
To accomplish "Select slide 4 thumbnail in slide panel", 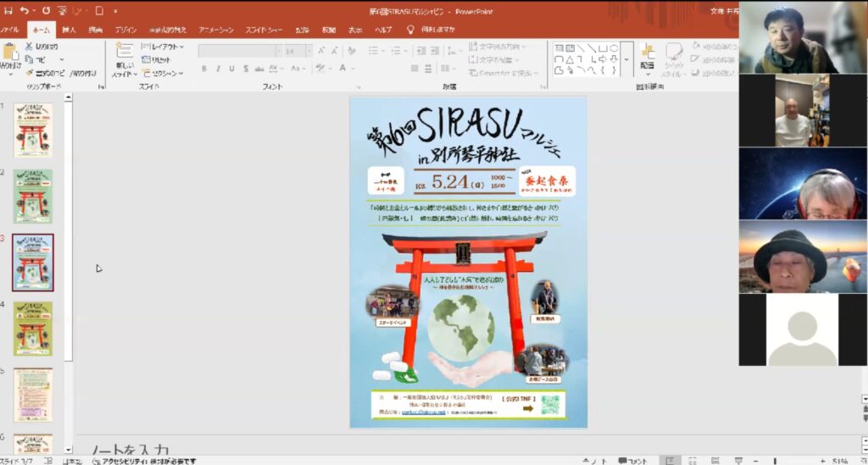I will (33, 328).
